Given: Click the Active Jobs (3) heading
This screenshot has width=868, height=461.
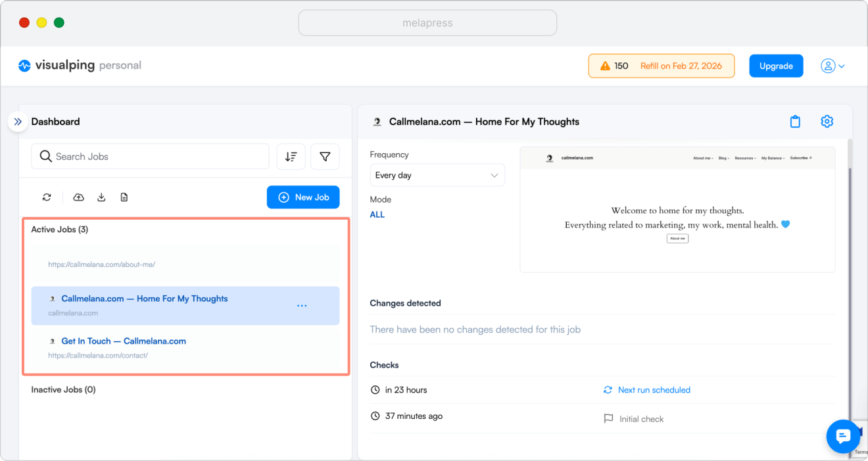Looking at the screenshot, I should point(60,230).
